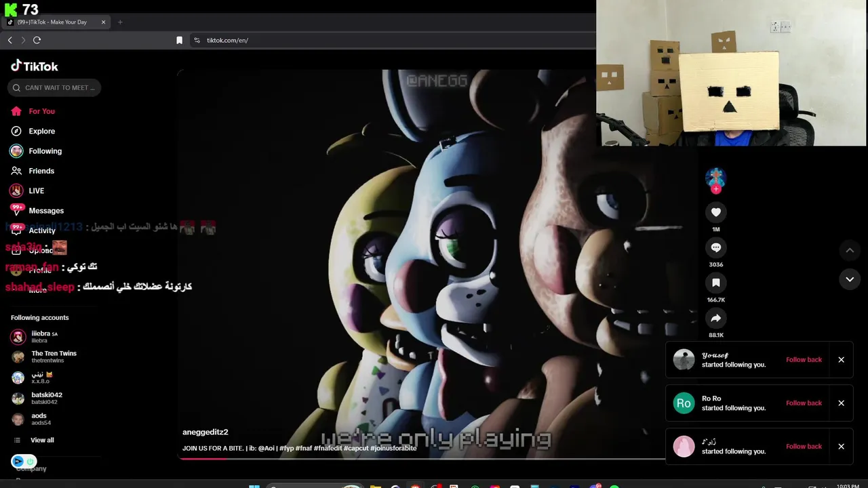Viewport: 868px width, 488px height.
Task: Click the search magnifier icon
Action: tap(16, 87)
